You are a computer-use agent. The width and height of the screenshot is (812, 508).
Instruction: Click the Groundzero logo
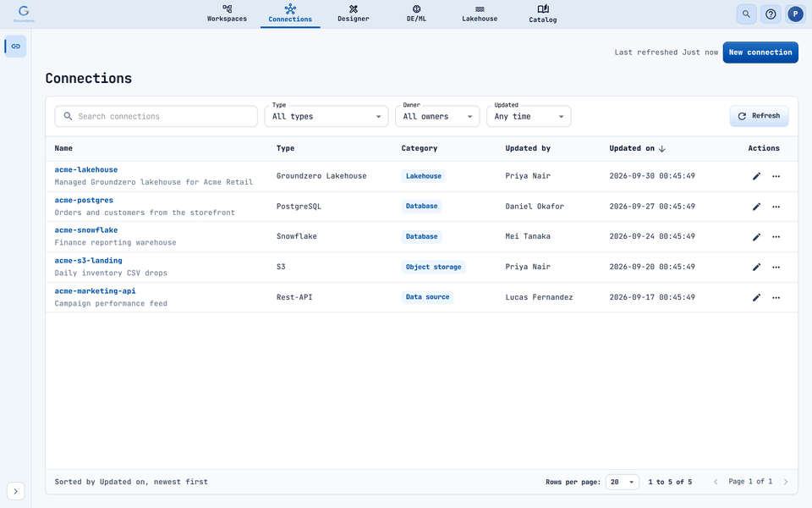(x=24, y=14)
